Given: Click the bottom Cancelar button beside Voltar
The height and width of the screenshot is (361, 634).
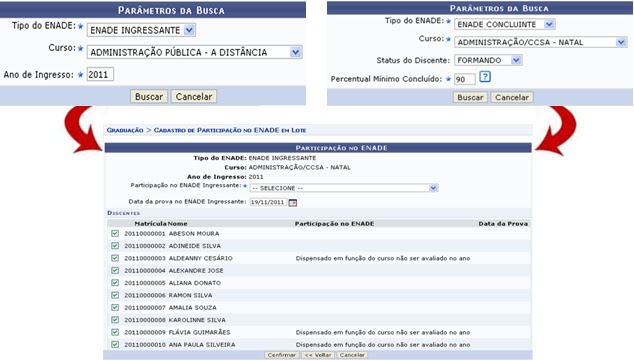Looking at the screenshot, I should (352, 355).
